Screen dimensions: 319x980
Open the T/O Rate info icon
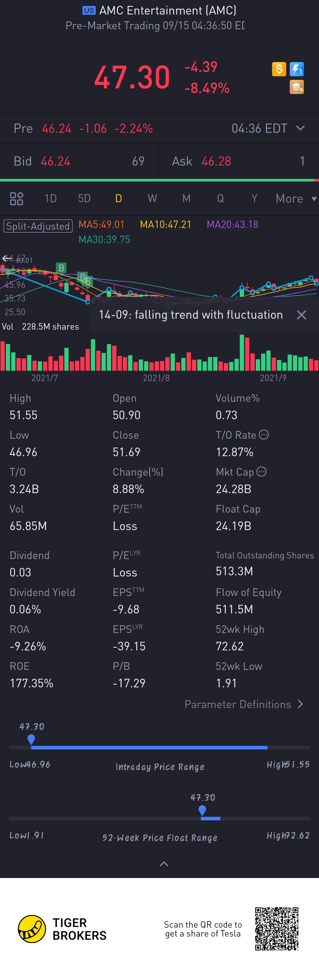point(264,435)
